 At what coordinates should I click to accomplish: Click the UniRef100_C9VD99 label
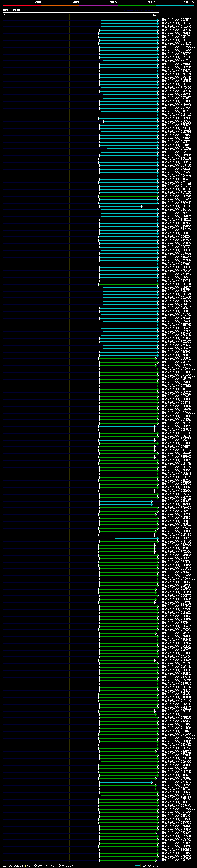pos(176,382)
